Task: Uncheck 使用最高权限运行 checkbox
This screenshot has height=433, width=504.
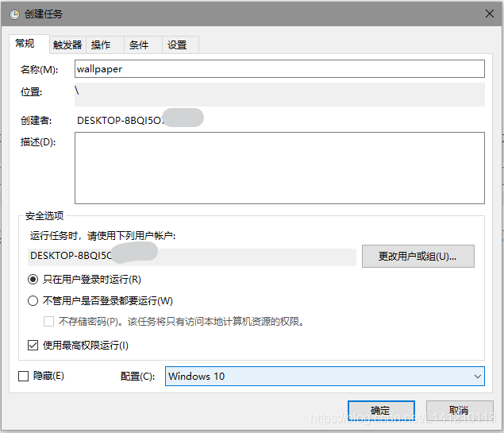Action: tap(33, 346)
